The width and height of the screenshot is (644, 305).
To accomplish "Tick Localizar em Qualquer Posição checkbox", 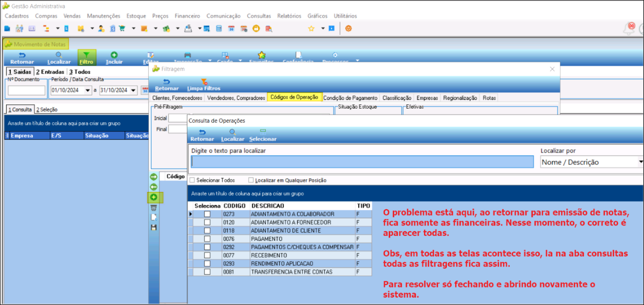I will point(251,180).
